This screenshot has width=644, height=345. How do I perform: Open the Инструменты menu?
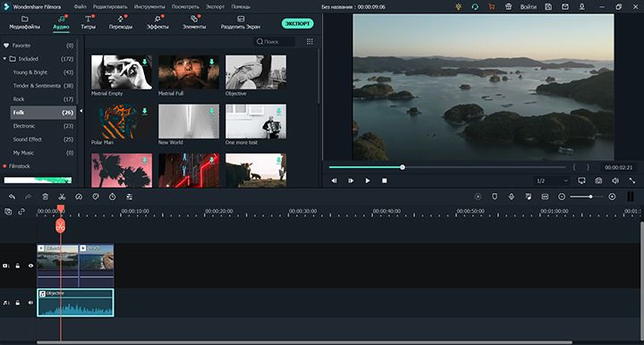click(149, 7)
